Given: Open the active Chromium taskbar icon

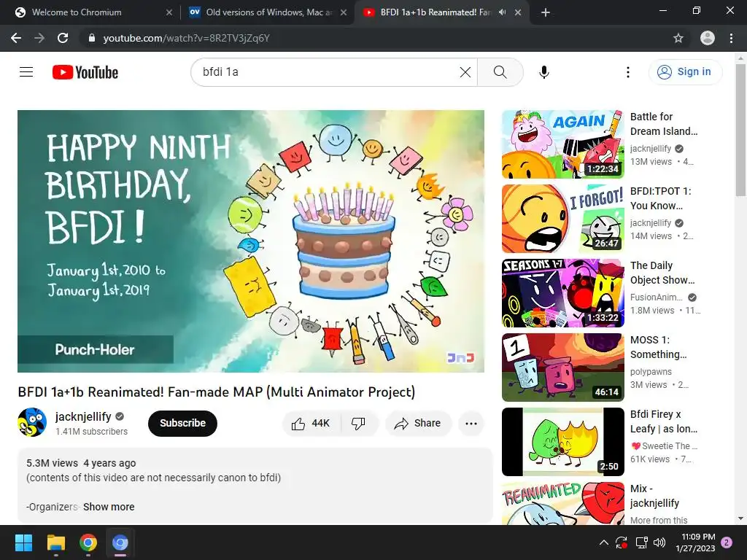Looking at the screenshot, I should [x=120, y=542].
